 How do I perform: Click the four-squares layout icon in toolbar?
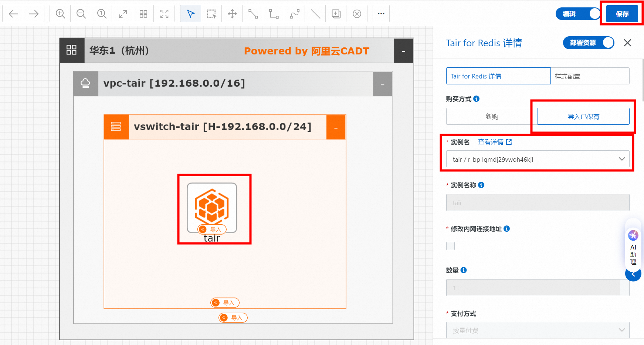[x=143, y=14]
